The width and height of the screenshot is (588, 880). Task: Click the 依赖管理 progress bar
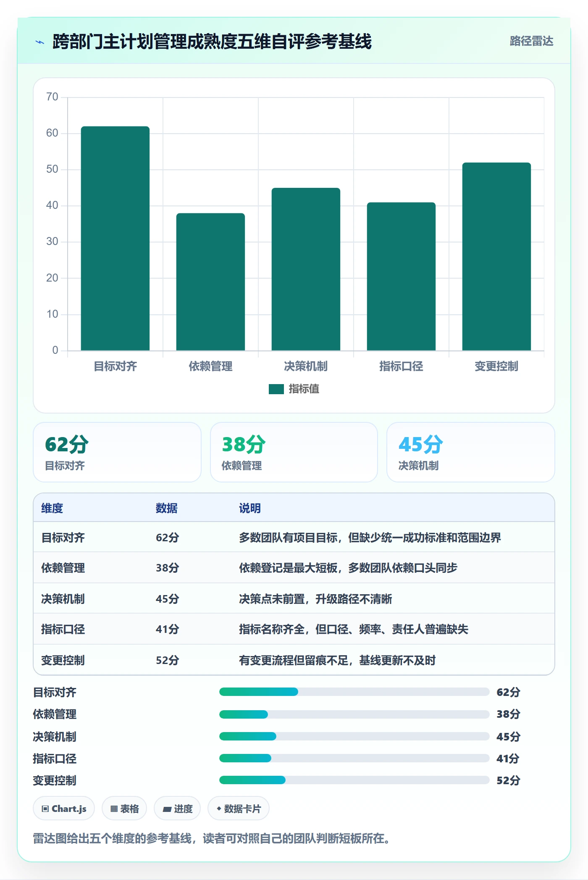coord(354,714)
